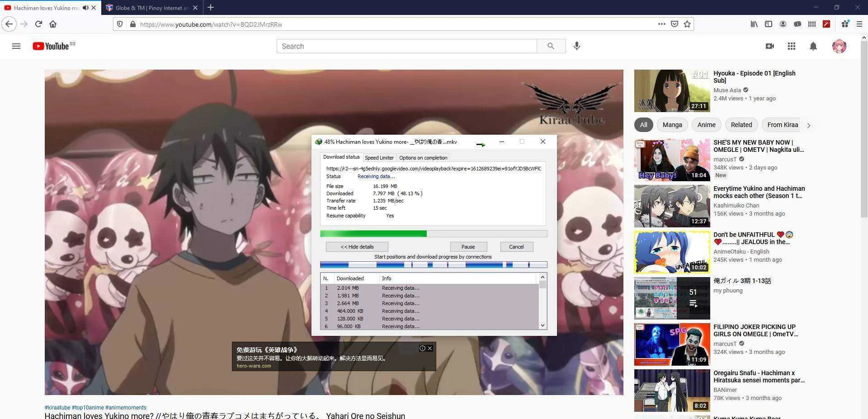The image size is (868, 419).
Task: Open the Muse Asia channel name
Action: pyautogui.click(x=727, y=90)
